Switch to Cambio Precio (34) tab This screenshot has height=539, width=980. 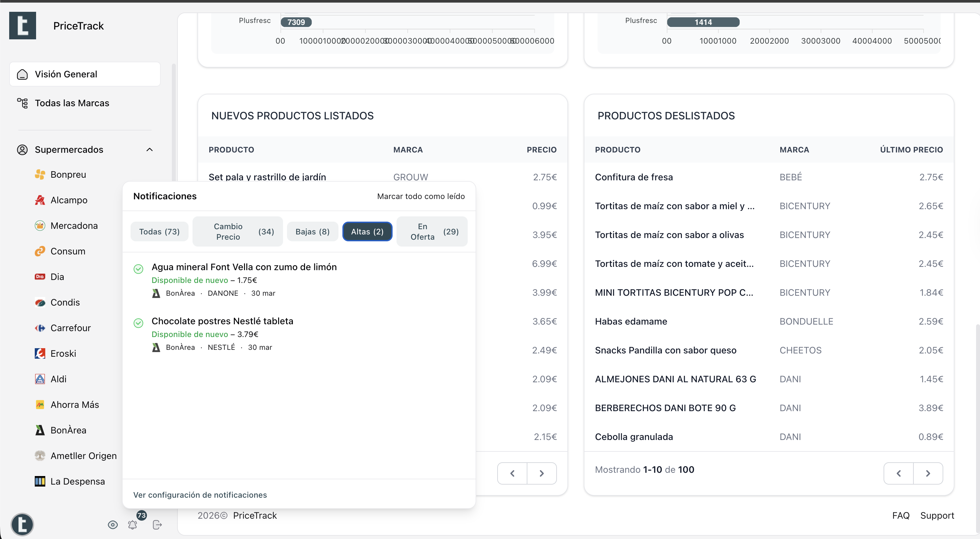pos(238,231)
